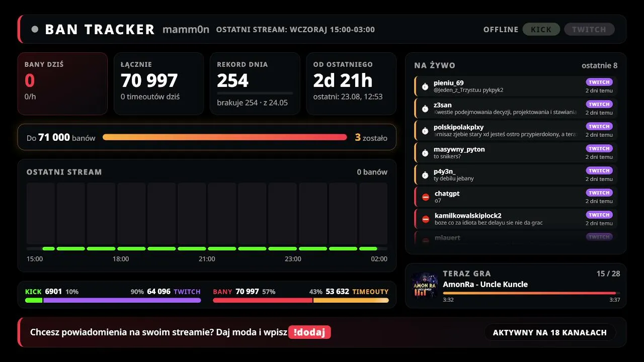
Task: Click the stopwatch icon beside polskipolakplxy
Action: tap(425, 131)
